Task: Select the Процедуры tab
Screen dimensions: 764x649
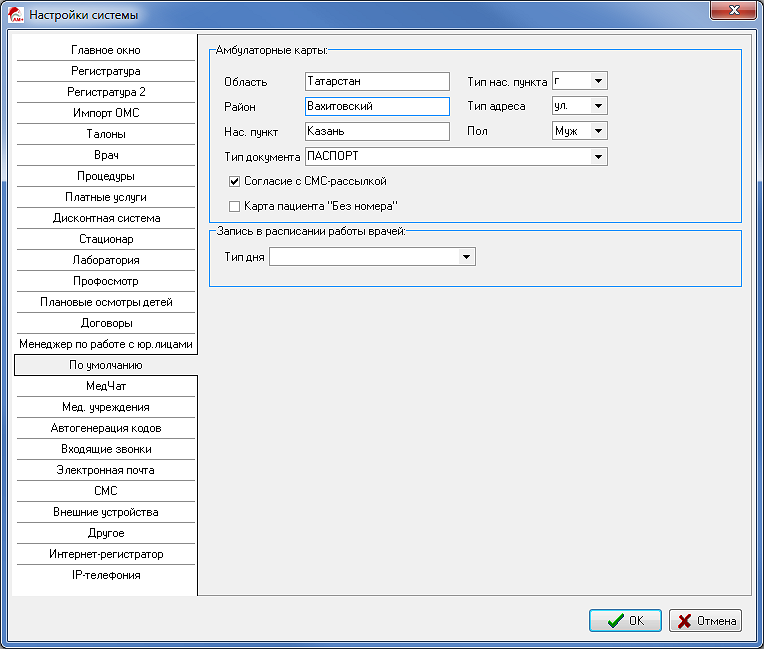Action: (x=106, y=176)
